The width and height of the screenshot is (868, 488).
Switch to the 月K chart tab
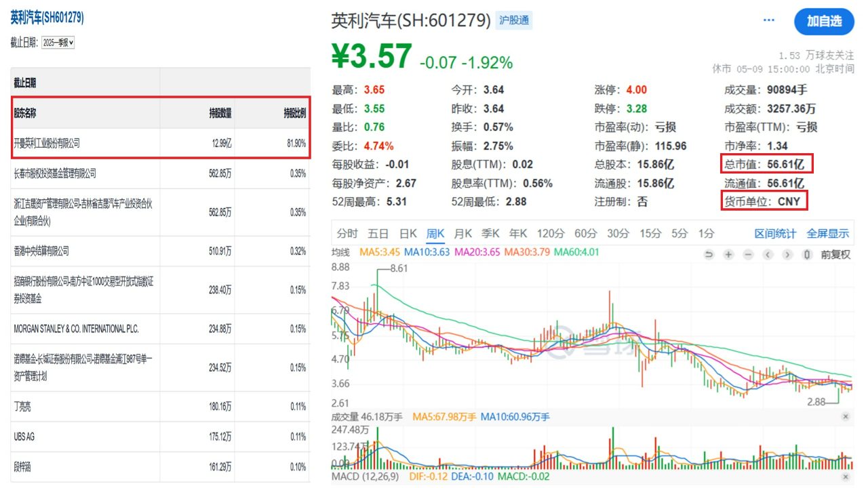462,233
